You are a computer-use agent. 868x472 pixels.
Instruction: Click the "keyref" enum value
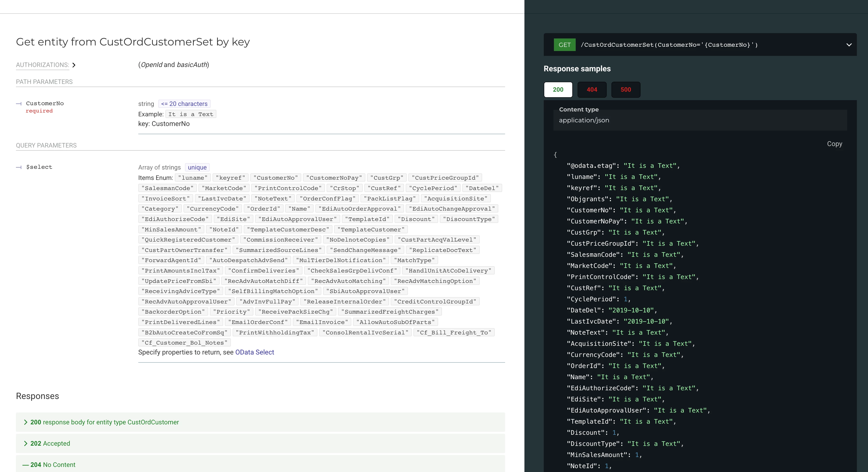point(230,178)
